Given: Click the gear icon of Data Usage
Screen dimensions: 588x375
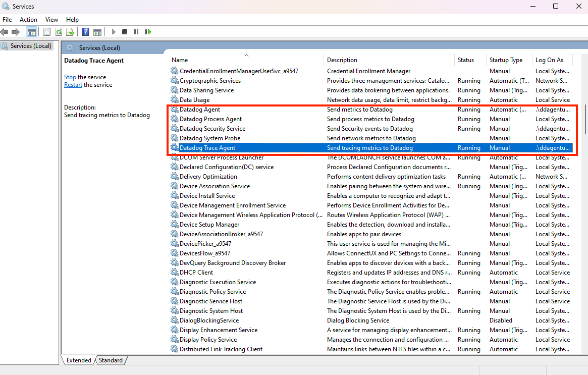Looking at the screenshot, I should (x=174, y=99).
